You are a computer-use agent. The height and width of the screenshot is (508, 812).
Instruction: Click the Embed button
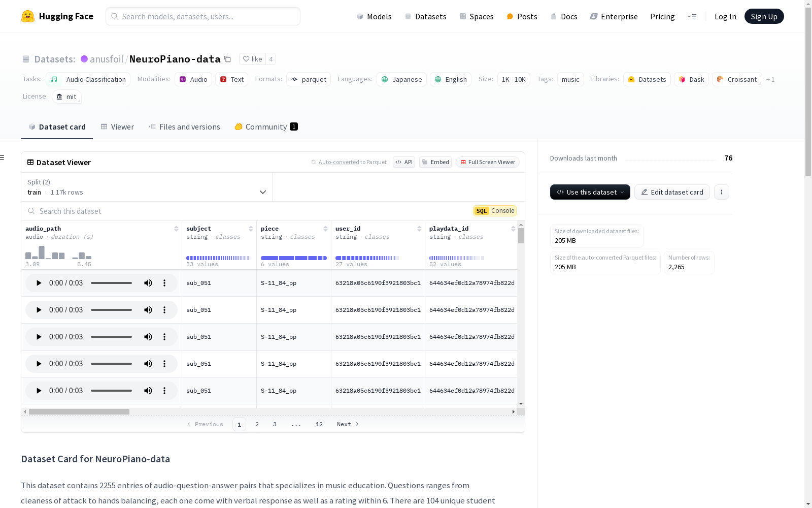click(x=435, y=162)
